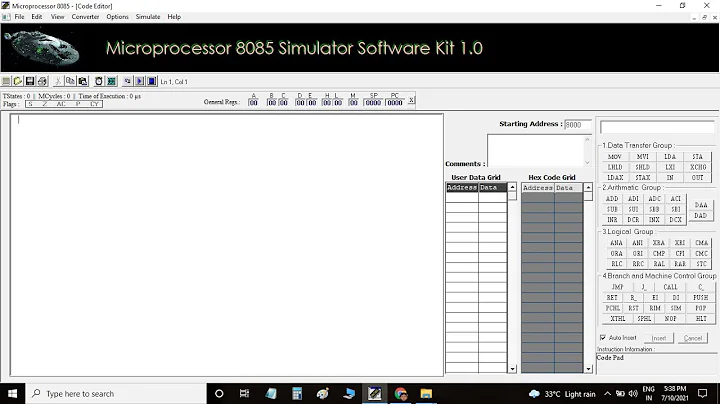Insert the CMP instruction
Screen dimensions: 720x404
[x=659, y=253]
